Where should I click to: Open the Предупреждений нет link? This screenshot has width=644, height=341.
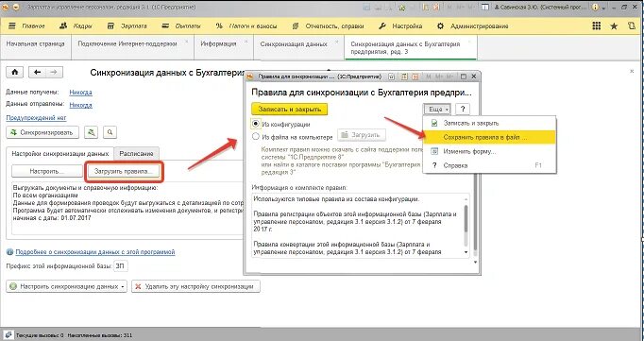[x=36, y=117]
